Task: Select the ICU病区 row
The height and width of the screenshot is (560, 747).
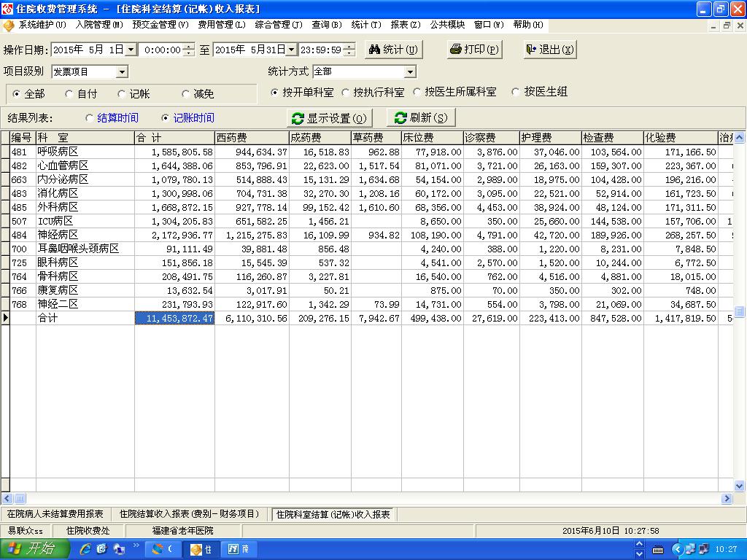Action: (367, 221)
